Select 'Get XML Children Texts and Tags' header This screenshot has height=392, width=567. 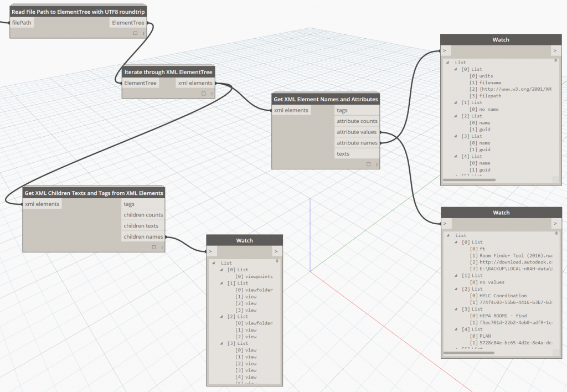pos(94,193)
